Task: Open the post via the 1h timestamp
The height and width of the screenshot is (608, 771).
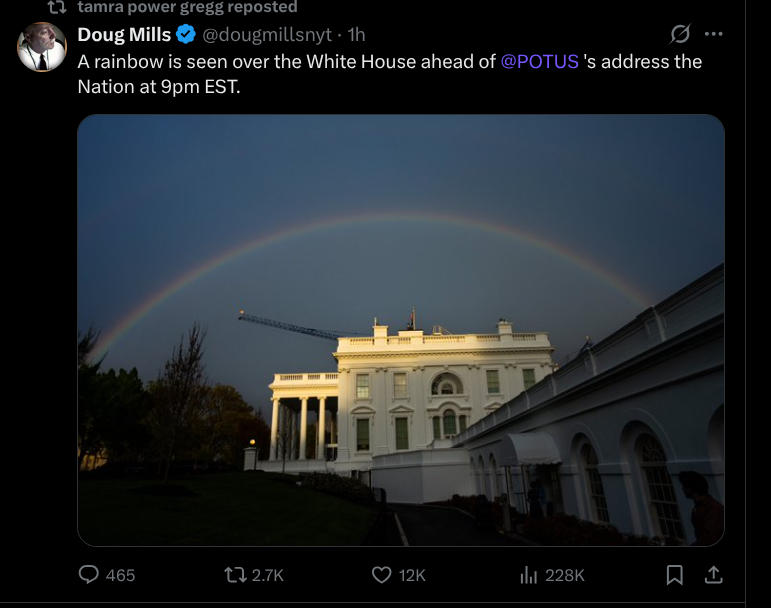Action: coord(356,35)
